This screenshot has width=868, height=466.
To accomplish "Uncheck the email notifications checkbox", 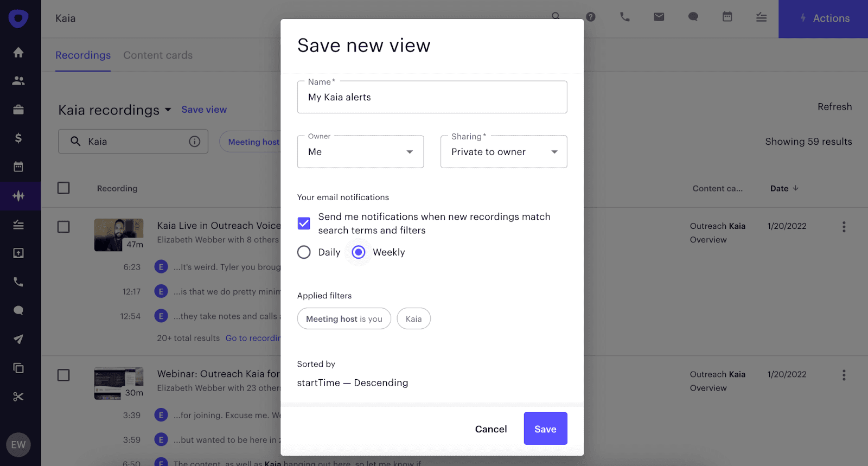I will point(304,224).
